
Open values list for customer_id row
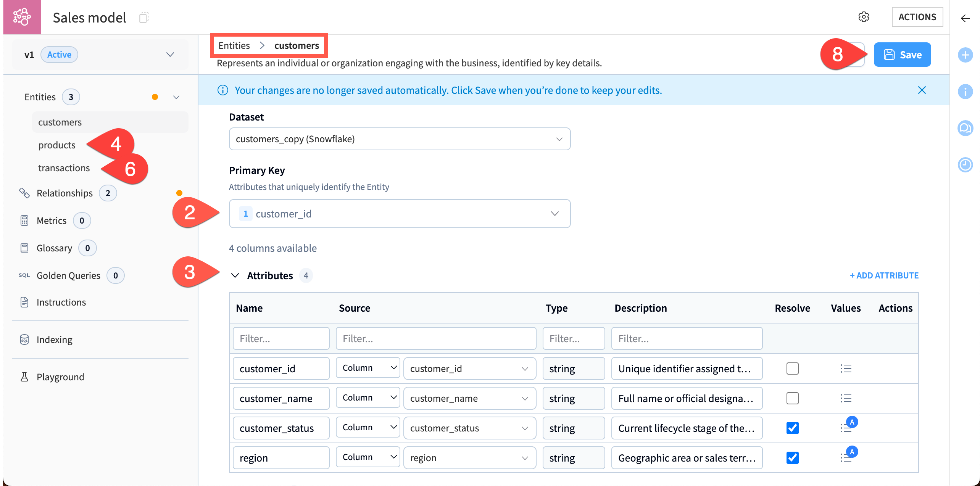(846, 369)
